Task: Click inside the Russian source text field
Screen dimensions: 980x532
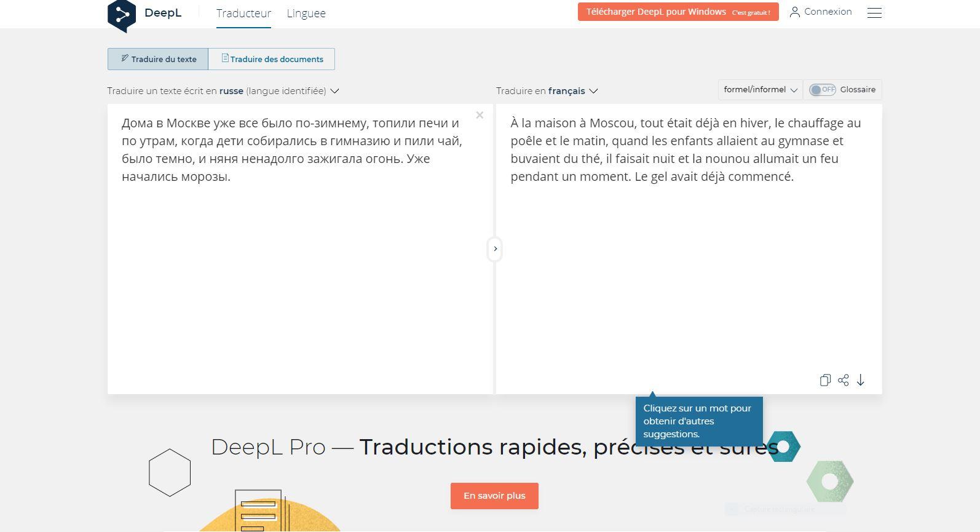Action: (x=300, y=277)
